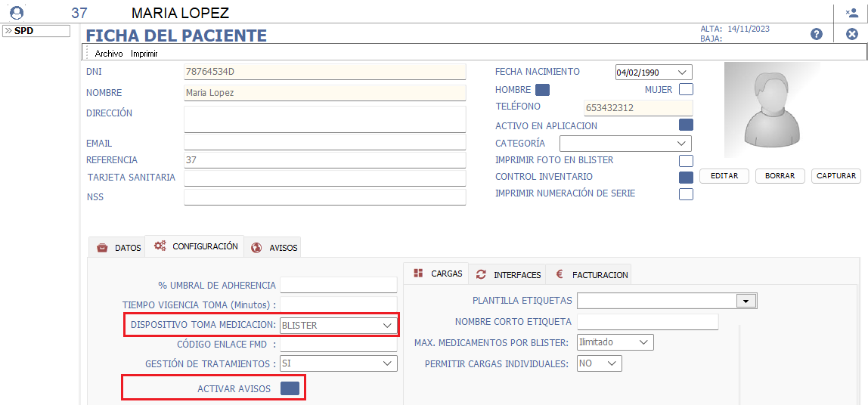This screenshot has height=405, width=868.
Task: Open MAX. MEDICAMENTOS POR BLISTER dropdown
Action: click(x=614, y=342)
